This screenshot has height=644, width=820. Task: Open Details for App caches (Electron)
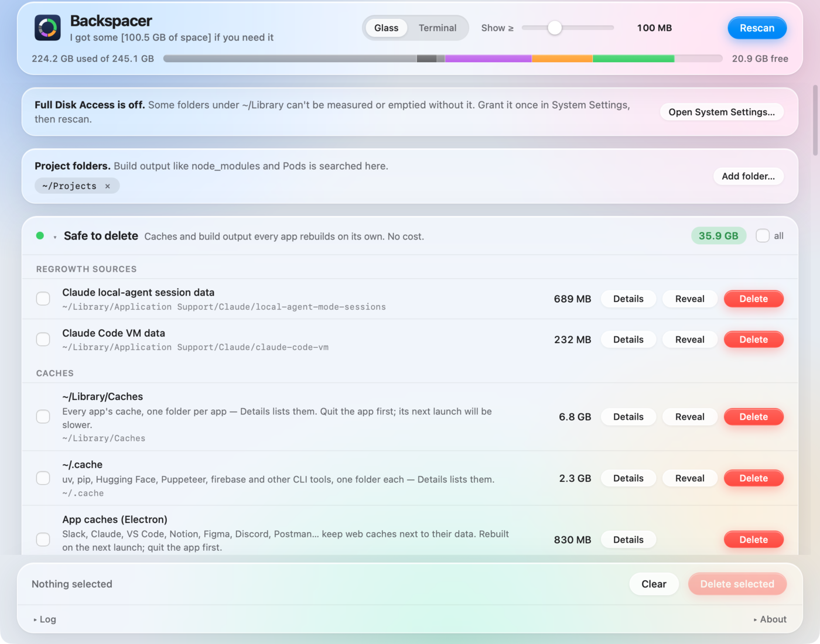pyautogui.click(x=628, y=540)
